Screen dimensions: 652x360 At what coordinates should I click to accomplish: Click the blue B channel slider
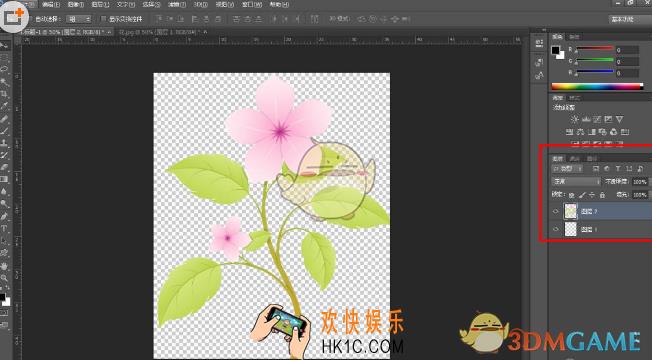(x=595, y=72)
